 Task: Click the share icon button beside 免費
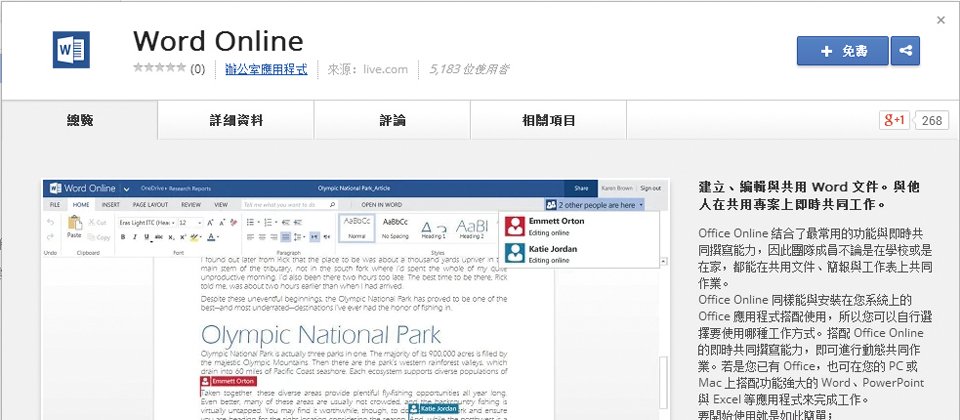905,51
